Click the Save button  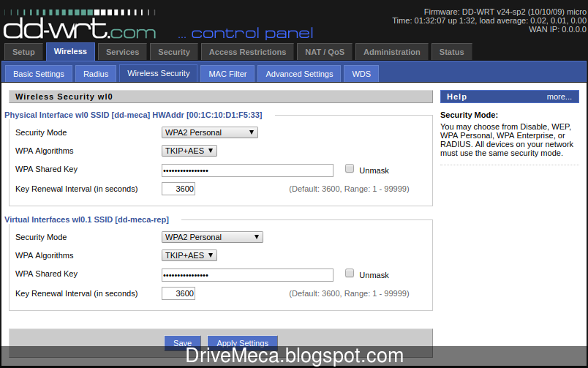coord(183,343)
